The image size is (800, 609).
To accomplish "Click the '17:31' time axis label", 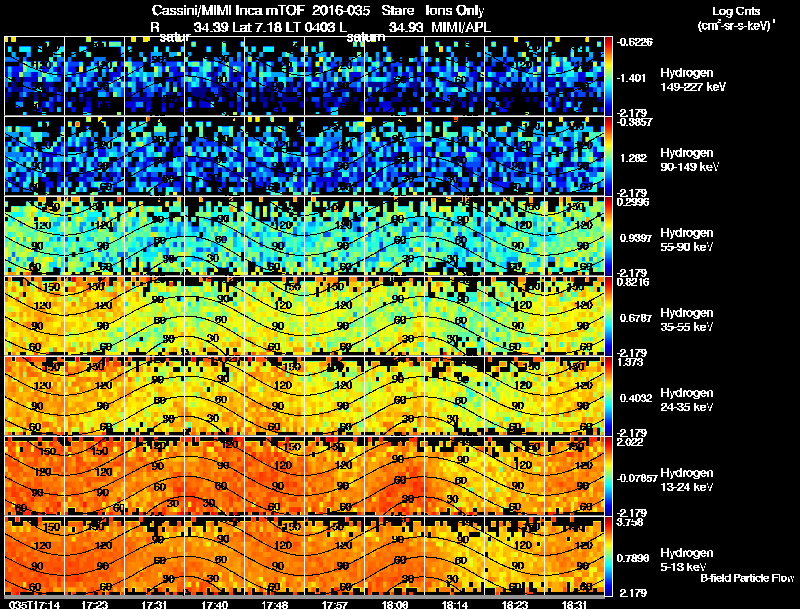I will (x=154, y=604).
